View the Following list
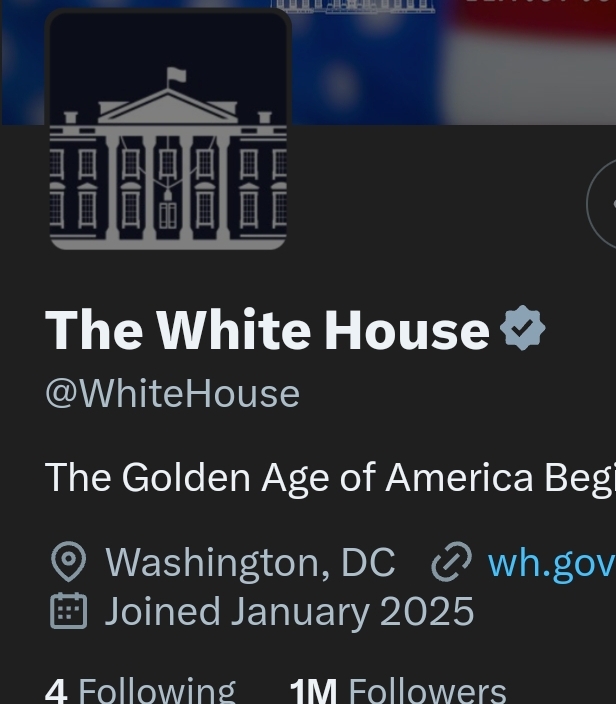 (156, 690)
